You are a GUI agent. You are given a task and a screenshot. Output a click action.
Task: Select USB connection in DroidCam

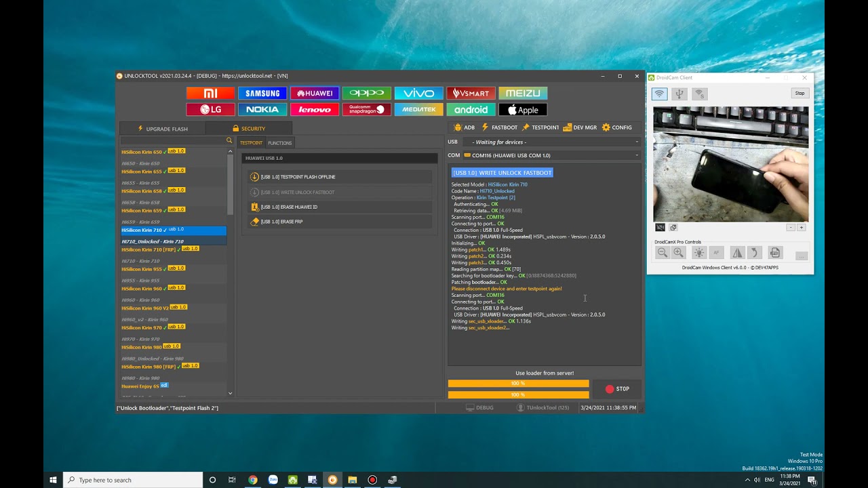point(679,94)
